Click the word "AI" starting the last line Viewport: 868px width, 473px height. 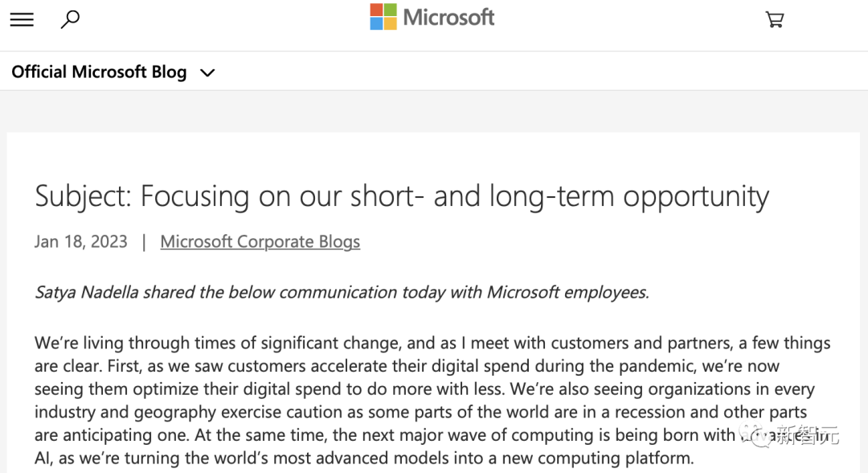point(43,459)
